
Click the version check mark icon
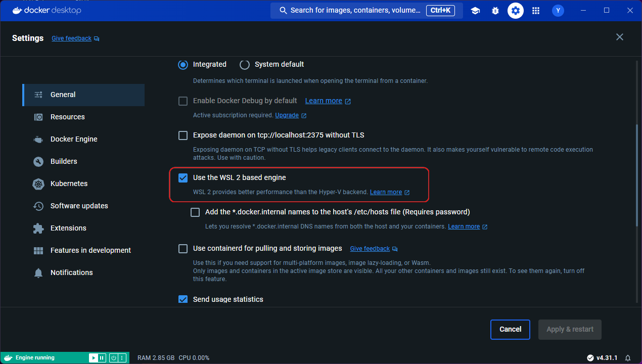pos(590,358)
